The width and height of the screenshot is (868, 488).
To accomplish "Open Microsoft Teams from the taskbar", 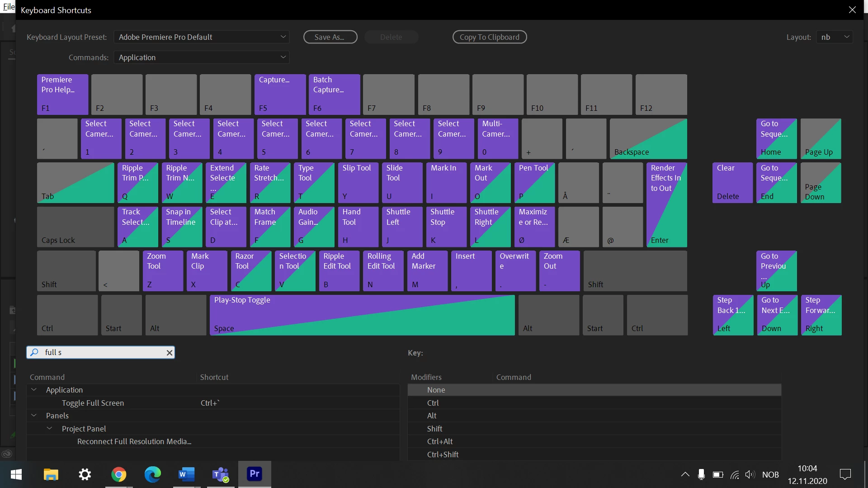I will pos(221,474).
